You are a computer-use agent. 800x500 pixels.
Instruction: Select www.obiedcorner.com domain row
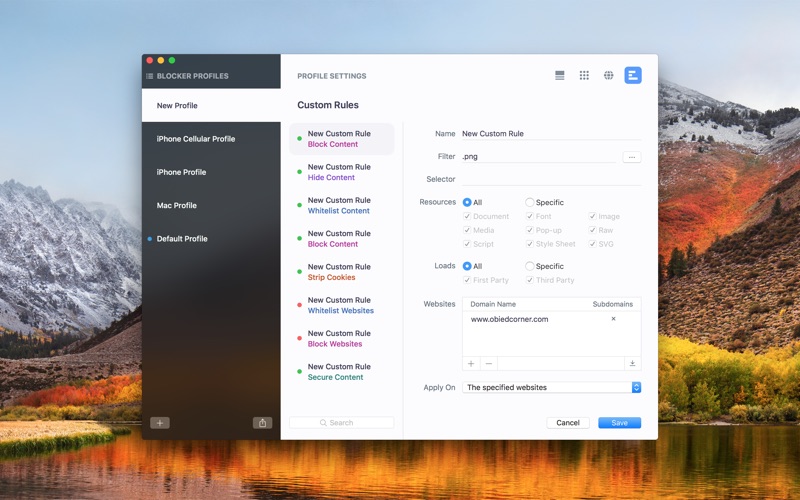pos(552,319)
